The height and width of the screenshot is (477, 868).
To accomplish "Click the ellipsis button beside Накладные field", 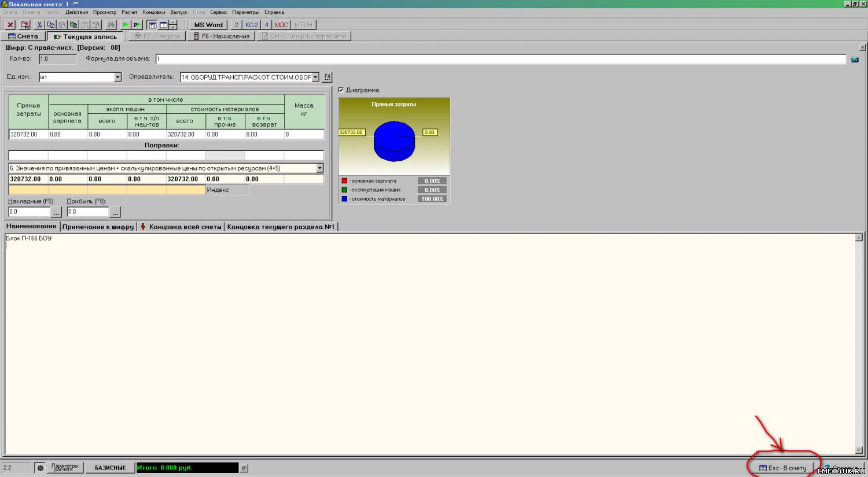I will click(56, 212).
